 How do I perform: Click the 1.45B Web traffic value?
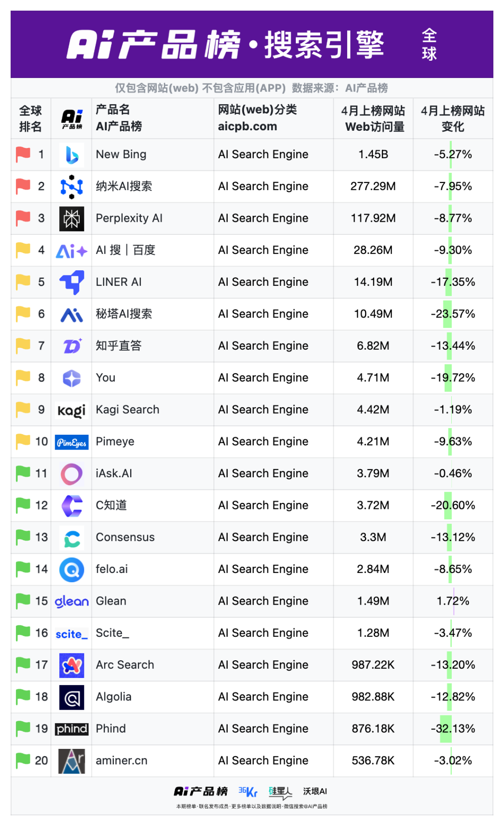[373, 155]
